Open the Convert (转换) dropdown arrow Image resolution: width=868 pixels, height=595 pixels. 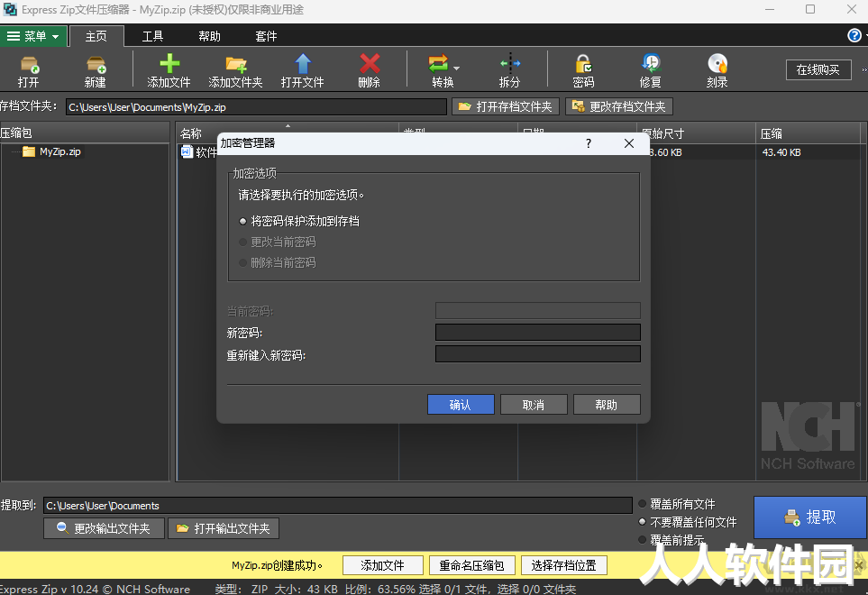coord(457,69)
